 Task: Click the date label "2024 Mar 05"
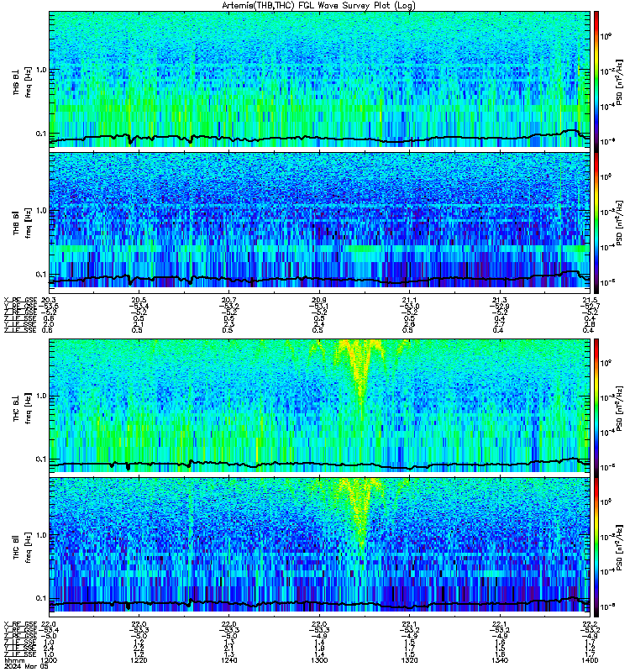coord(26,666)
